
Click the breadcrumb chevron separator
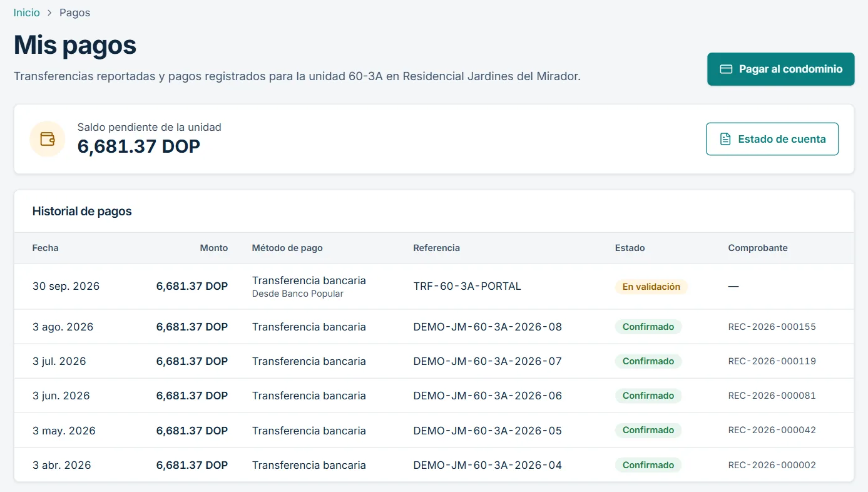click(49, 13)
